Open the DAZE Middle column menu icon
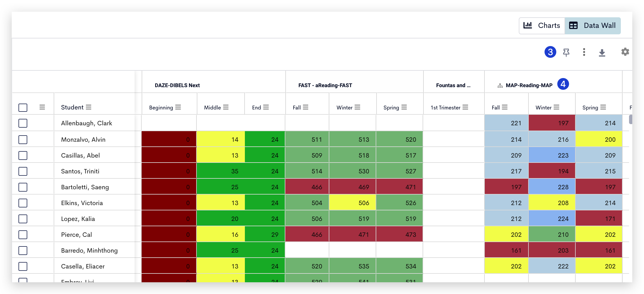The image size is (644, 294). (226, 107)
